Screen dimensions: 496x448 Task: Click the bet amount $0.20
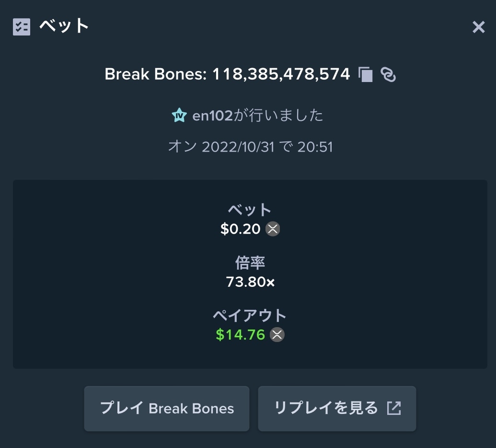241,229
